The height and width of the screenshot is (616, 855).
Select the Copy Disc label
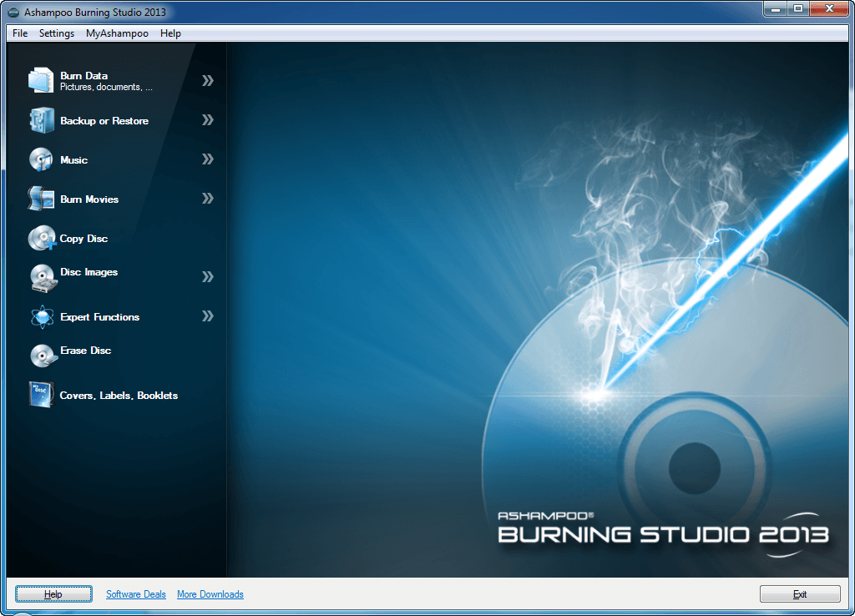pyautogui.click(x=83, y=239)
